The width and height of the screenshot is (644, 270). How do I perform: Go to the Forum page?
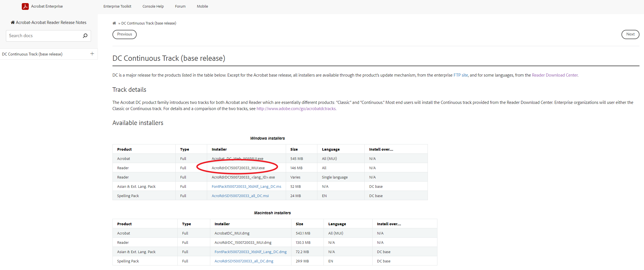pos(180,6)
